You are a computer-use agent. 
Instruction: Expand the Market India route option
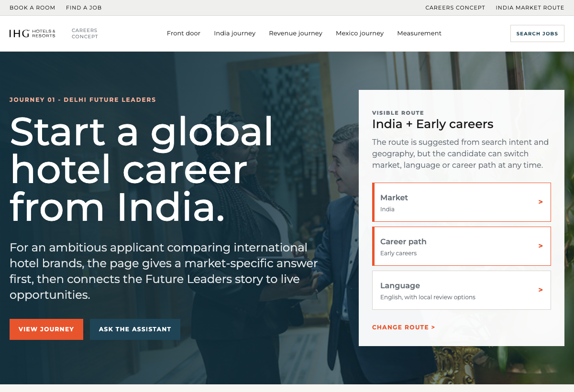pos(462,202)
